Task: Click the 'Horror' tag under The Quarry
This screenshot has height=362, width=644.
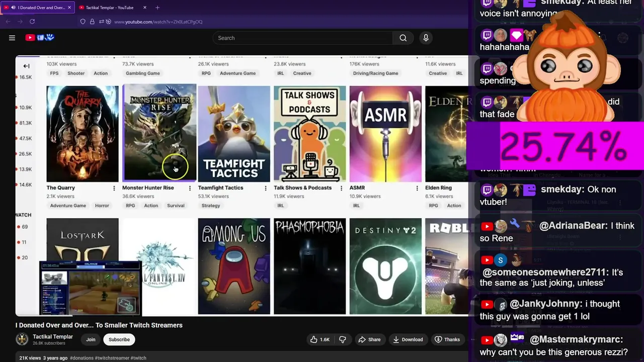Action: click(102, 206)
